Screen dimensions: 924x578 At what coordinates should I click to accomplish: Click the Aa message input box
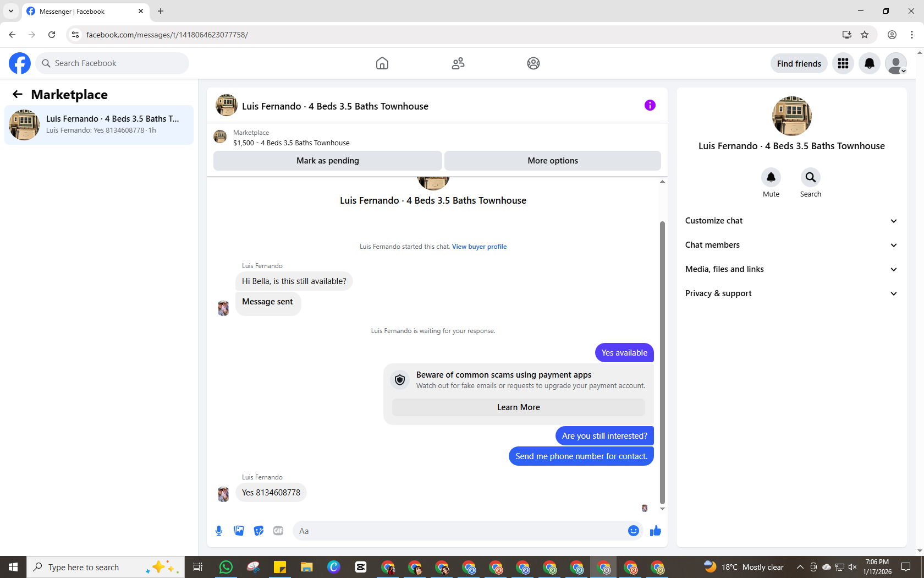[x=460, y=531]
